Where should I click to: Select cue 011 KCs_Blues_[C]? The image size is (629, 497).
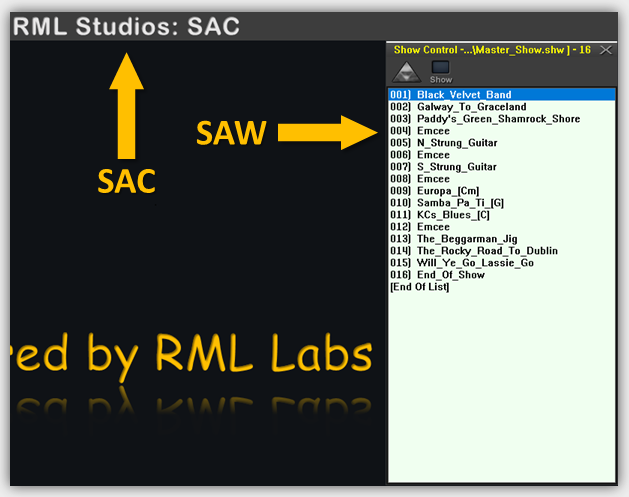(440, 215)
